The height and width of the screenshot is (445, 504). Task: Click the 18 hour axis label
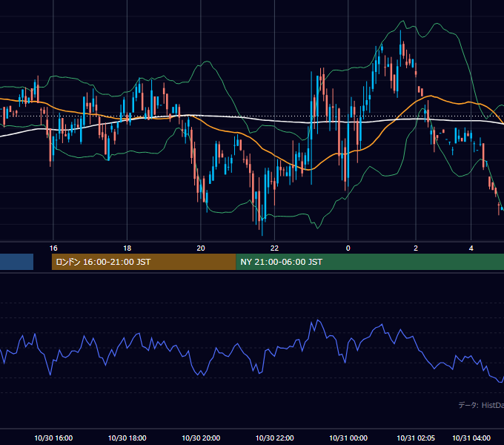point(127,248)
